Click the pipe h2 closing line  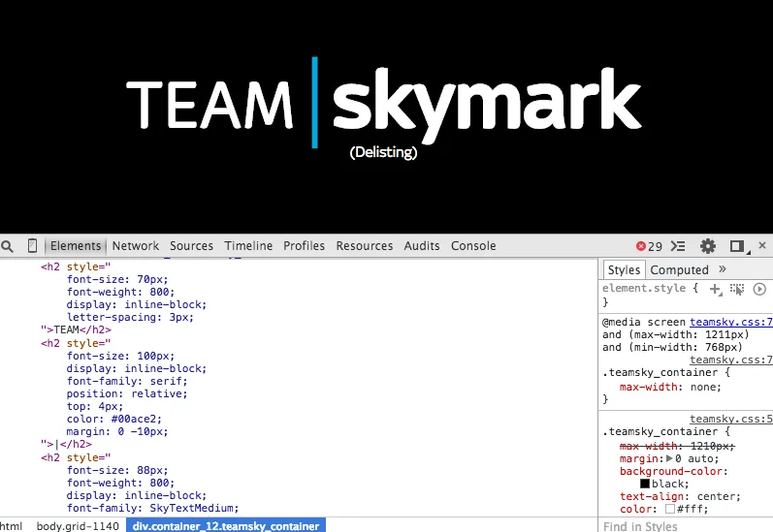click(66, 445)
